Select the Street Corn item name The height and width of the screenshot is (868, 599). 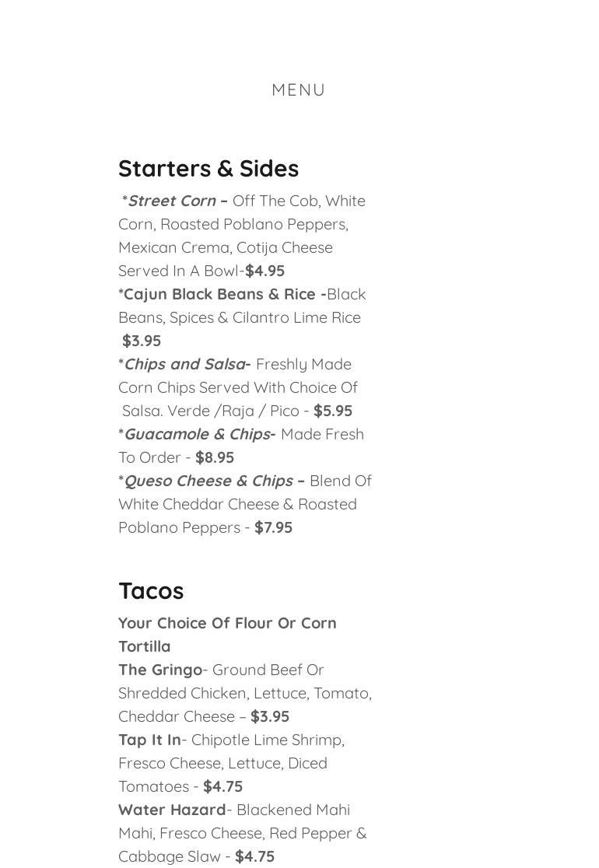[172, 201]
